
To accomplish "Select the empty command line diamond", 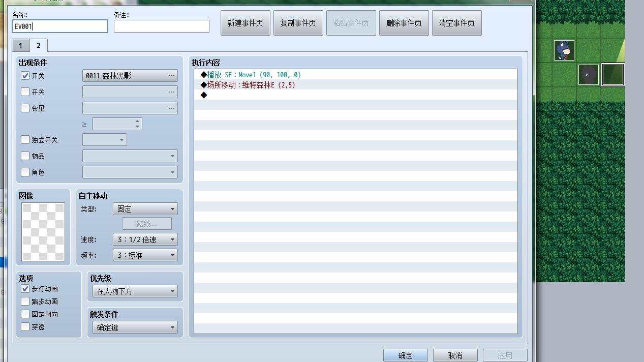I will click(204, 95).
